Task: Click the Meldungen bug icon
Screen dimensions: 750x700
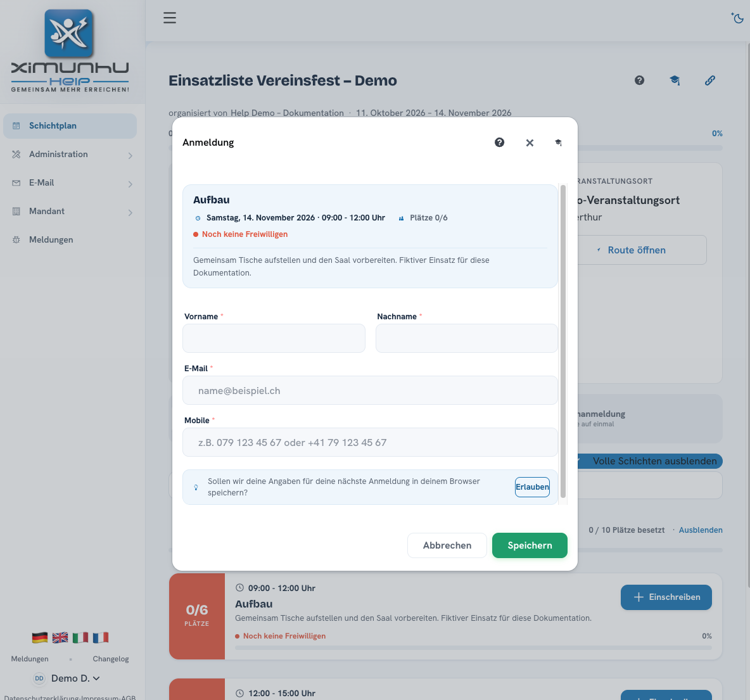Action: (16, 239)
